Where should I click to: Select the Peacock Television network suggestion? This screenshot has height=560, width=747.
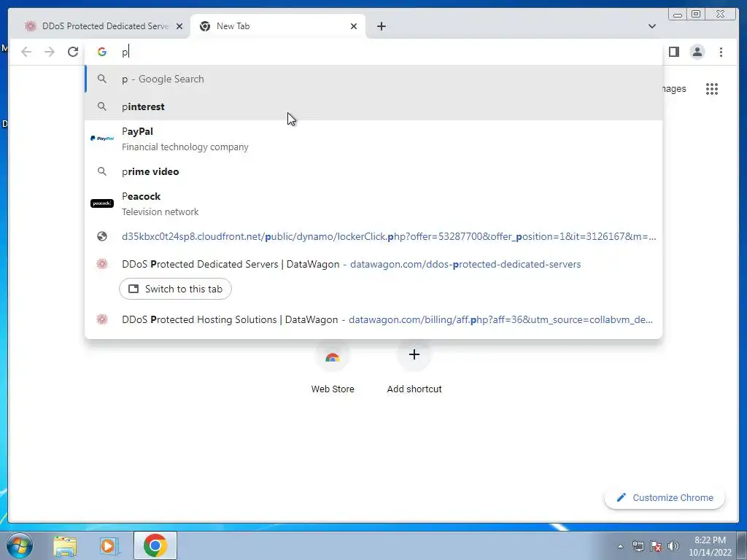click(373, 203)
